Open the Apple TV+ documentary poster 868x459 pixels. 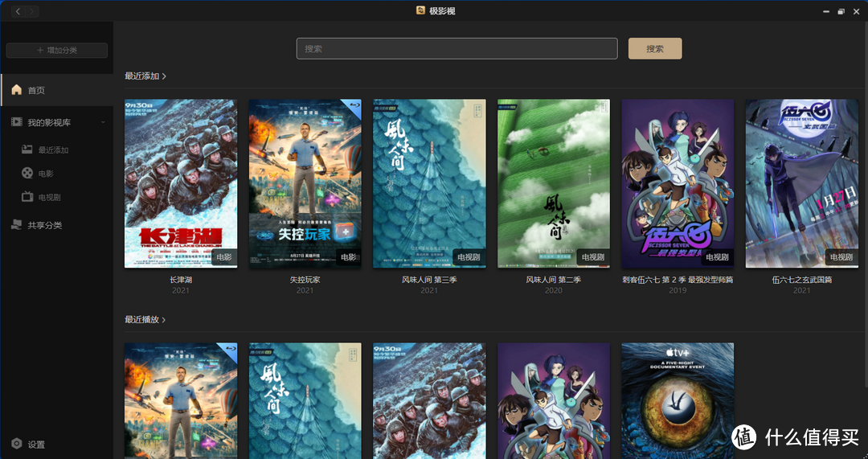678,400
